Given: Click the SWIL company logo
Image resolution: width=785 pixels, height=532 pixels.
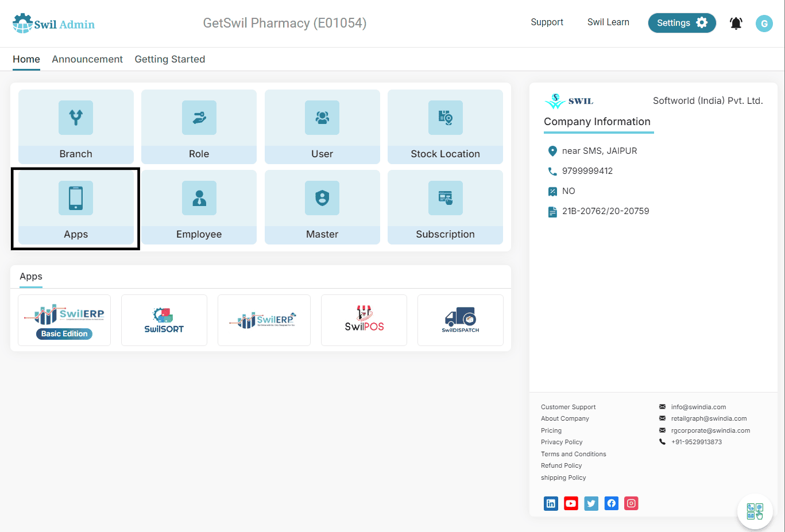Looking at the screenshot, I should (x=569, y=101).
